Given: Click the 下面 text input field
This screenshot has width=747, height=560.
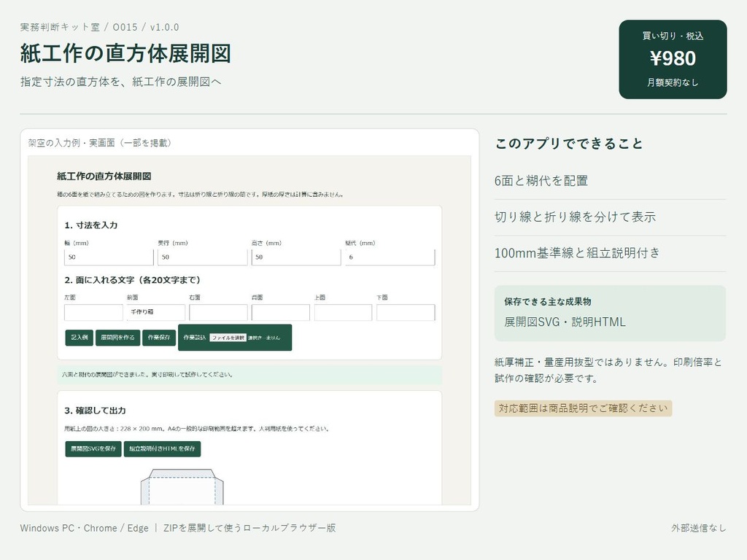Looking at the screenshot, I should (x=406, y=312).
